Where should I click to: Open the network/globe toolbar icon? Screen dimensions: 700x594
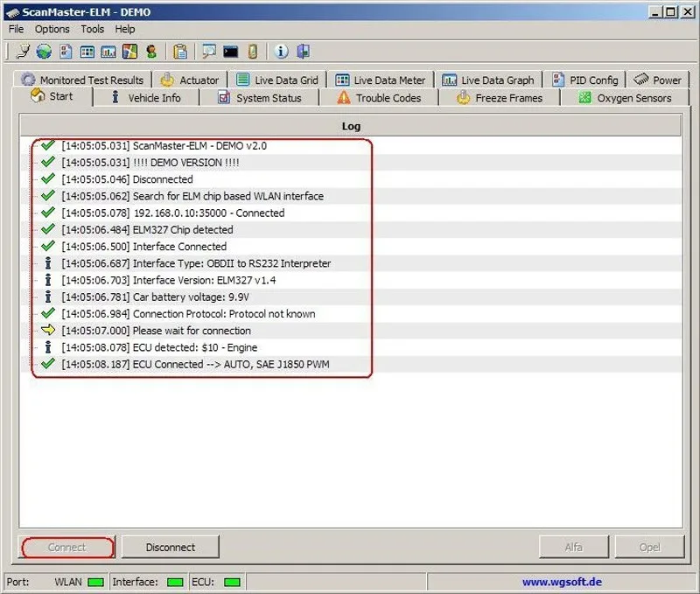click(x=44, y=51)
